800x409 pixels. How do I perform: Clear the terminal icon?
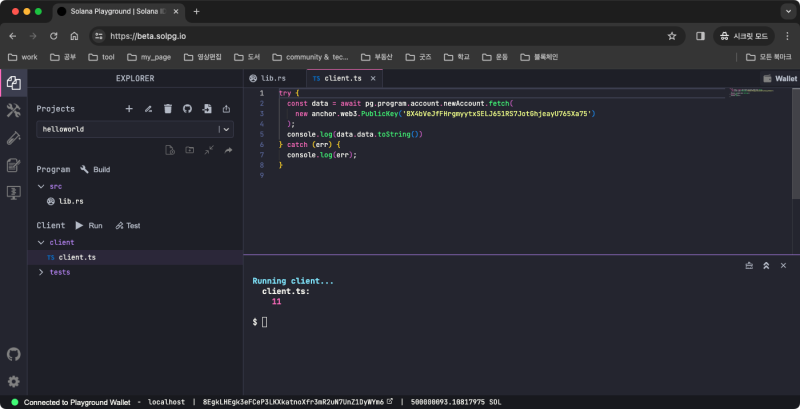(749, 266)
